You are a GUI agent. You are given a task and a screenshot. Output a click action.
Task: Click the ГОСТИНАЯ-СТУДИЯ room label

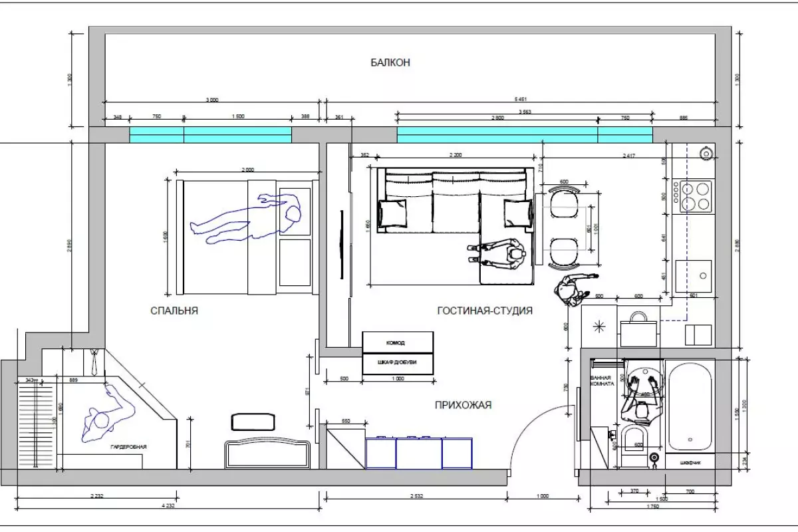[485, 311]
